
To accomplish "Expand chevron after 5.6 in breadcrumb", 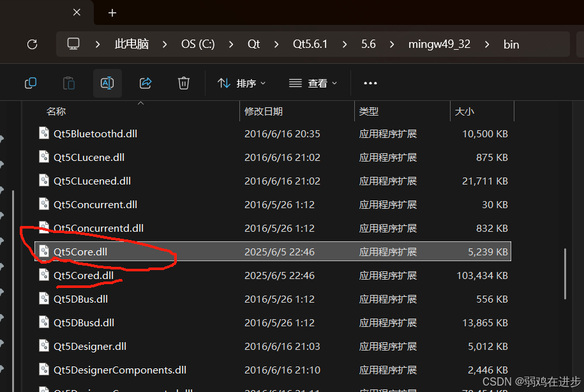I will tap(392, 44).
